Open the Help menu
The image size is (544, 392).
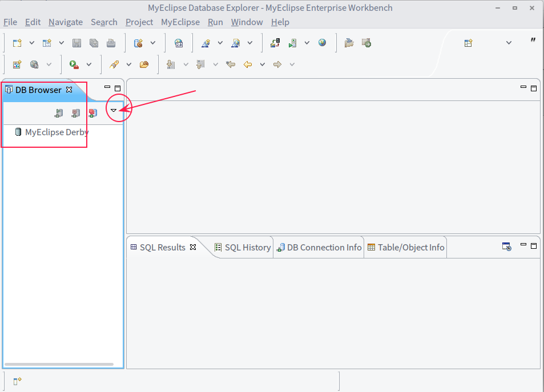coord(280,22)
